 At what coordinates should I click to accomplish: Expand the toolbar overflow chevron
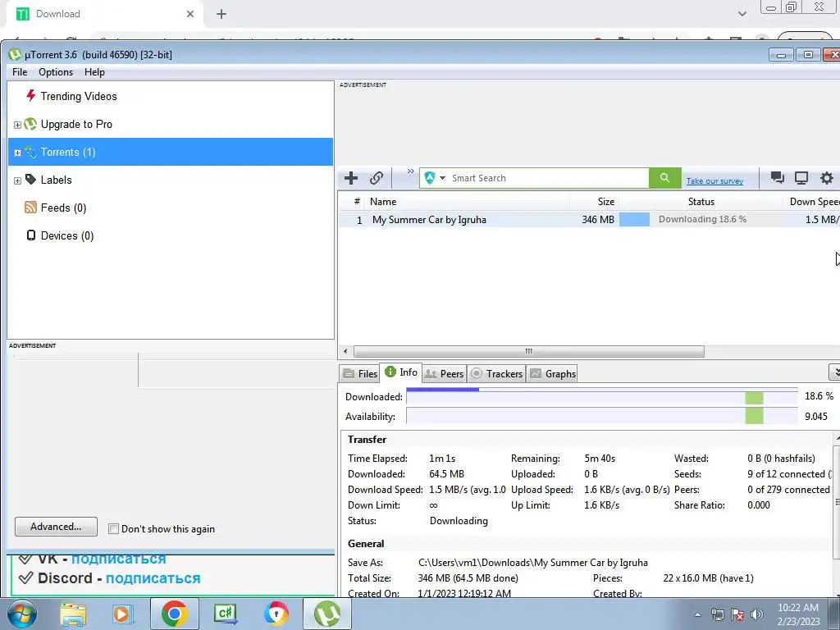[x=411, y=171]
